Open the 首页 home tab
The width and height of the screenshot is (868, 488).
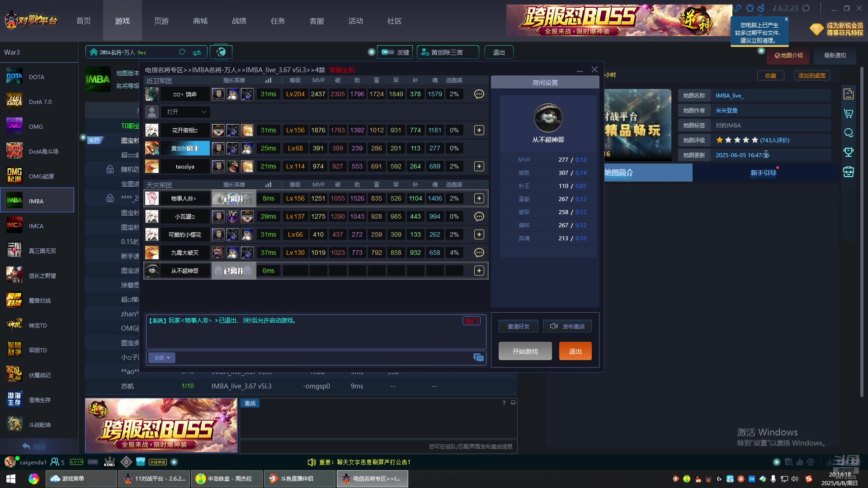coord(84,21)
